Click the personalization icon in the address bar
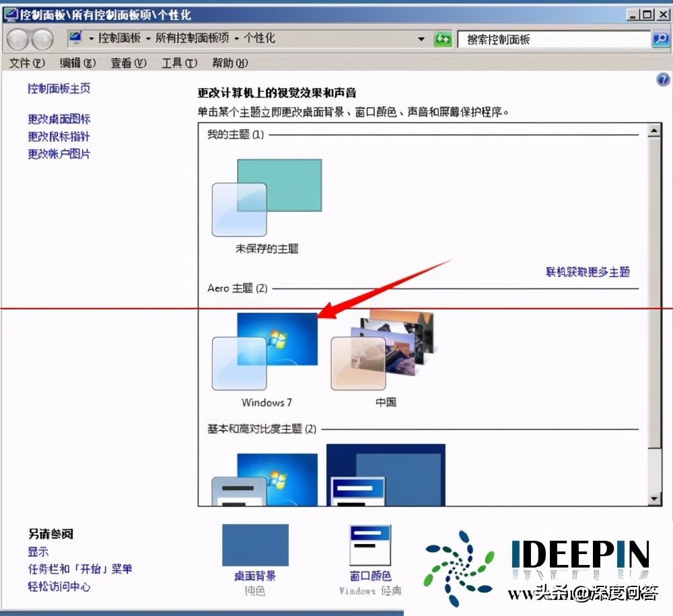This screenshot has height=616, width=673. pos(75,38)
